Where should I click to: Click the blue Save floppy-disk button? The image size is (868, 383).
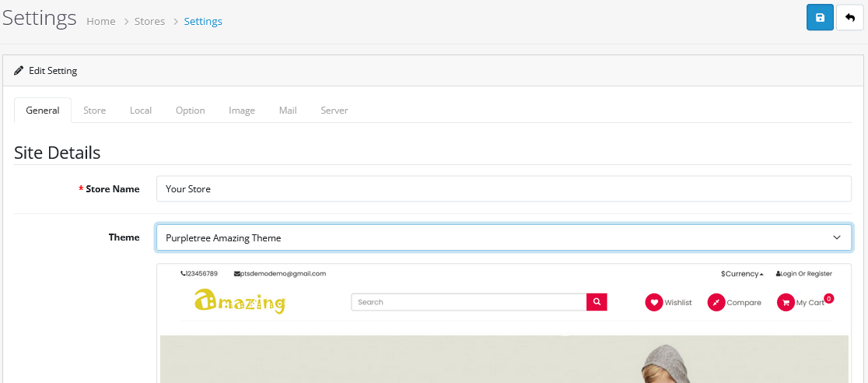click(x=820, y=18)
